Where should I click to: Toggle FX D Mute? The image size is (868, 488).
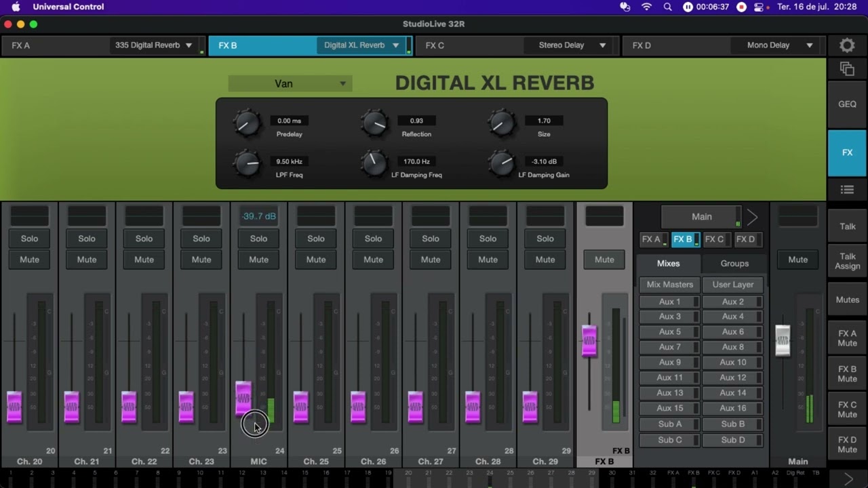[x=847, y=445]
